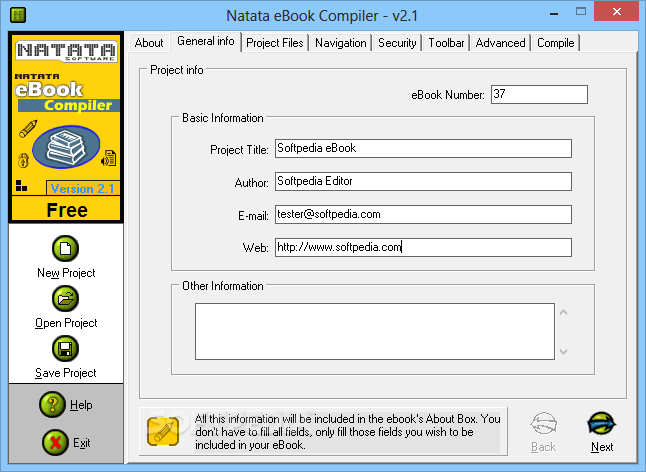
Task: Click the Other Information scroll up arrow
Action: coord(564,312)
